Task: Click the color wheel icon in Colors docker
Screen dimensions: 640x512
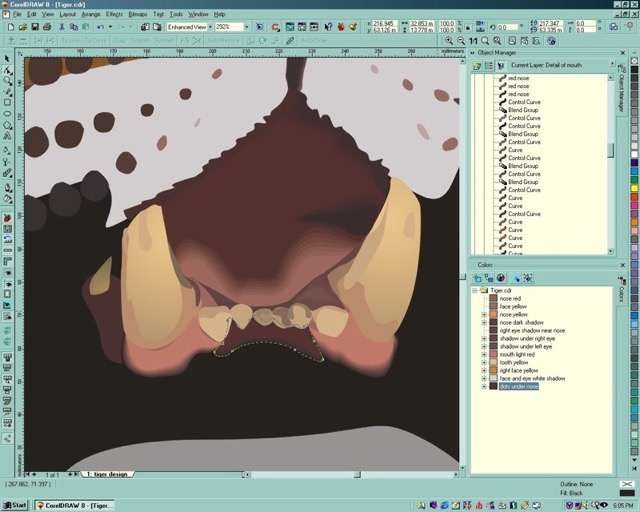Action: click(x=500, y=278)
